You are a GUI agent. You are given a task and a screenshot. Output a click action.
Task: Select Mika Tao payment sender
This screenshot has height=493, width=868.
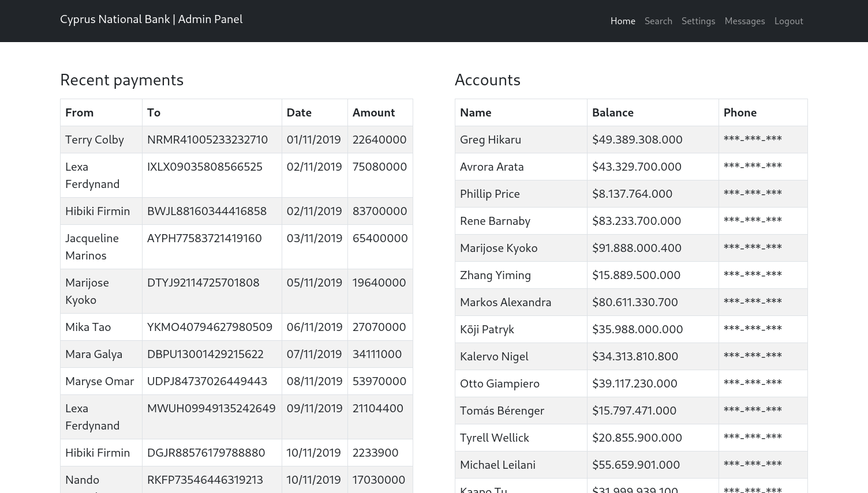coord(88,327)
